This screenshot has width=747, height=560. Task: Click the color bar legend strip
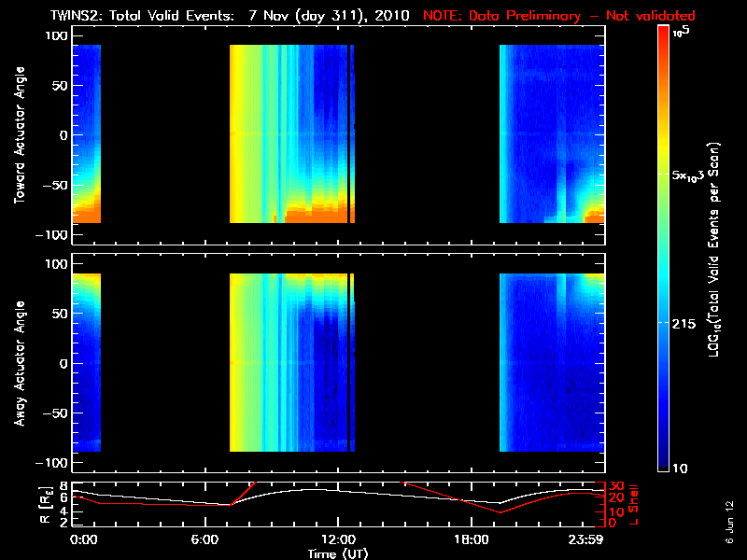point(664,248)
